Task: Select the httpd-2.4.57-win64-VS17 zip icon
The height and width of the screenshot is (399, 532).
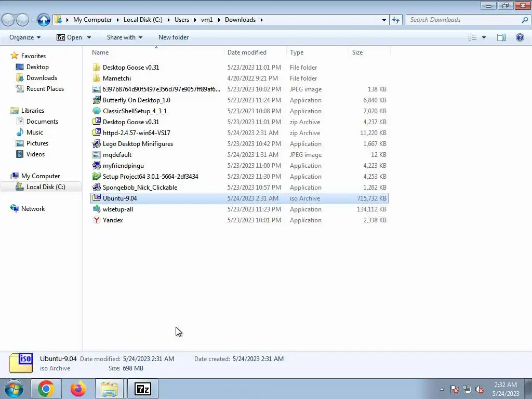Action: [x=96, y=132]
